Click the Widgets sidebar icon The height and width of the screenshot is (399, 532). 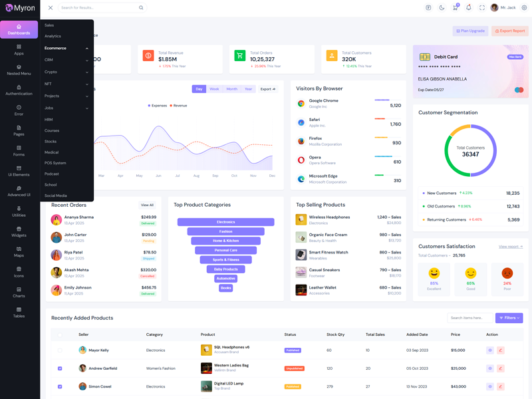(x=19, y=231)
